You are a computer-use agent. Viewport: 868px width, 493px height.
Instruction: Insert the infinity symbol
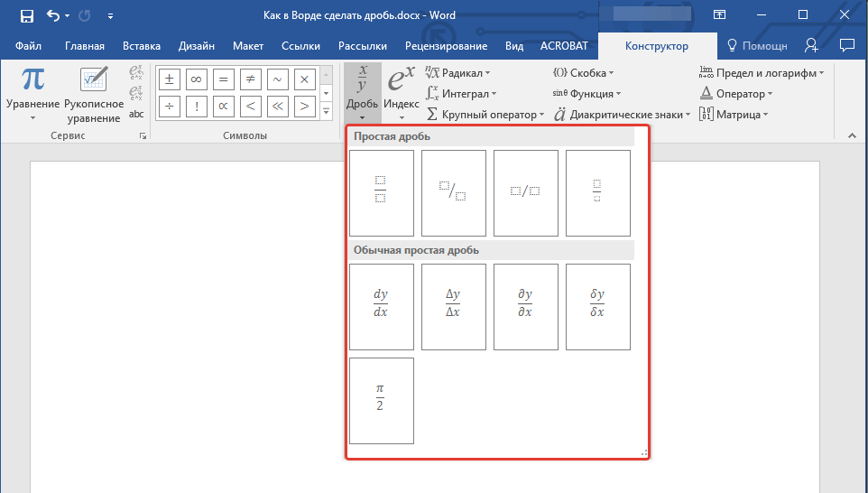194,79
